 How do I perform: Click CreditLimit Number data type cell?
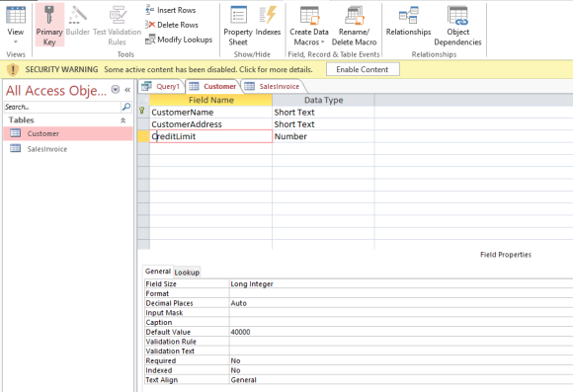pyautogui.click(x=323, y=136)
